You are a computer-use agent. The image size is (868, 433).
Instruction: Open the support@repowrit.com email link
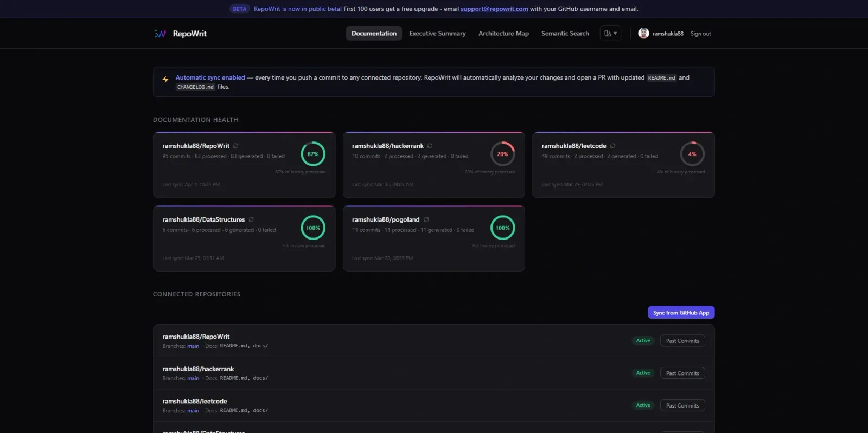click(494, 9)
